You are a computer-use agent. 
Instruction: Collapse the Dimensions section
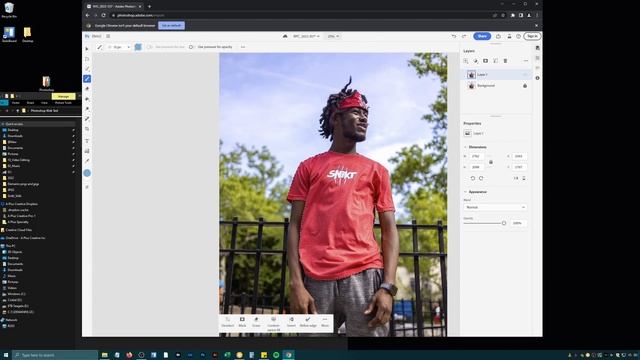click(465, 147)
